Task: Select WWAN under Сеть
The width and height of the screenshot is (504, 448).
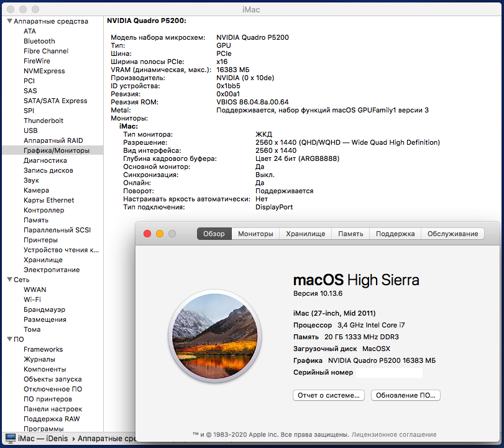Action: coord(35,290)
